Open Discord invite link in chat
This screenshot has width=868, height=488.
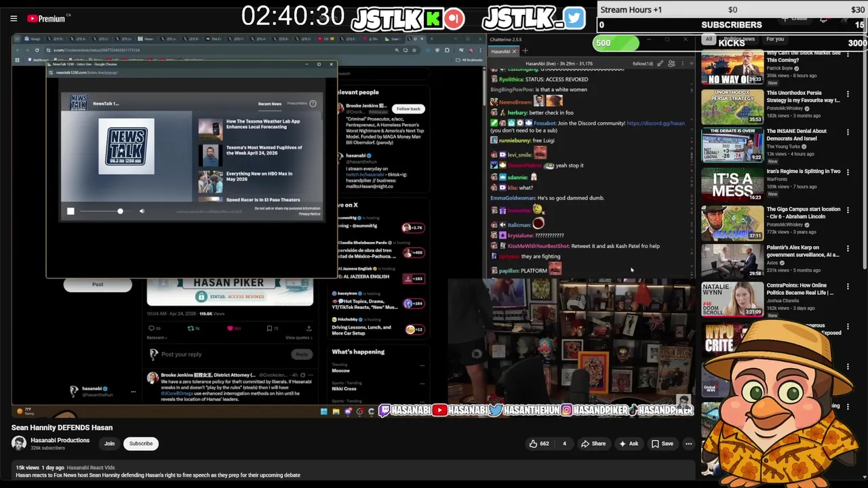click(x=656, y=123)
